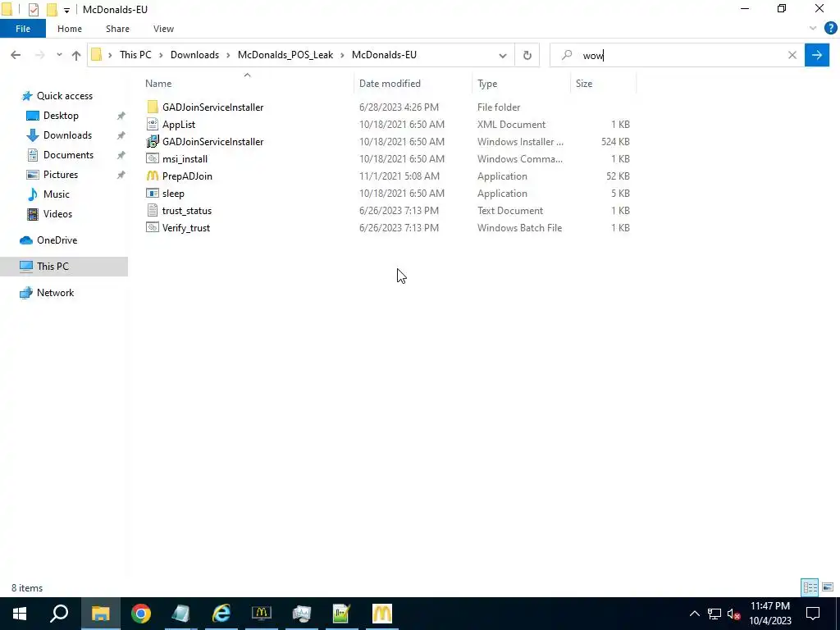Image resolution: width=840 pixels, height=630 pixels.
Task: Open the address bar history dropdown
Action: (x=503, y=55)
